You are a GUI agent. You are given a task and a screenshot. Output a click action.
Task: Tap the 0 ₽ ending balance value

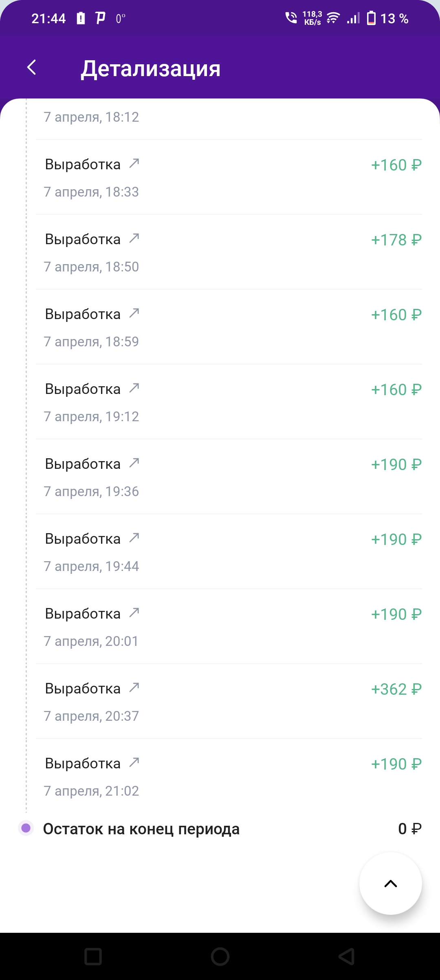(410, 829)
